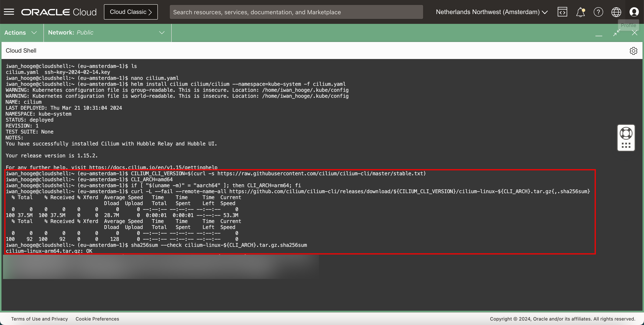Open Cookie Preferences link
644x325 pixels.
tap(97, 319)
